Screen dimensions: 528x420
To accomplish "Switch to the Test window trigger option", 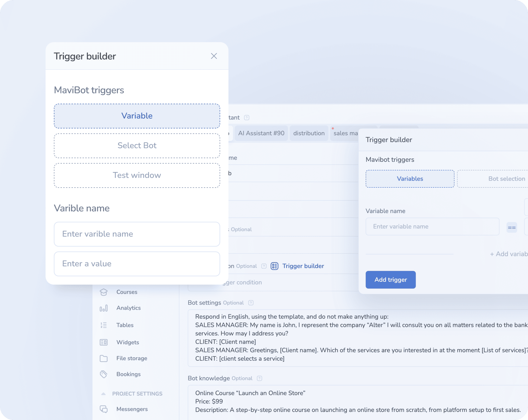I will [137, 175].
